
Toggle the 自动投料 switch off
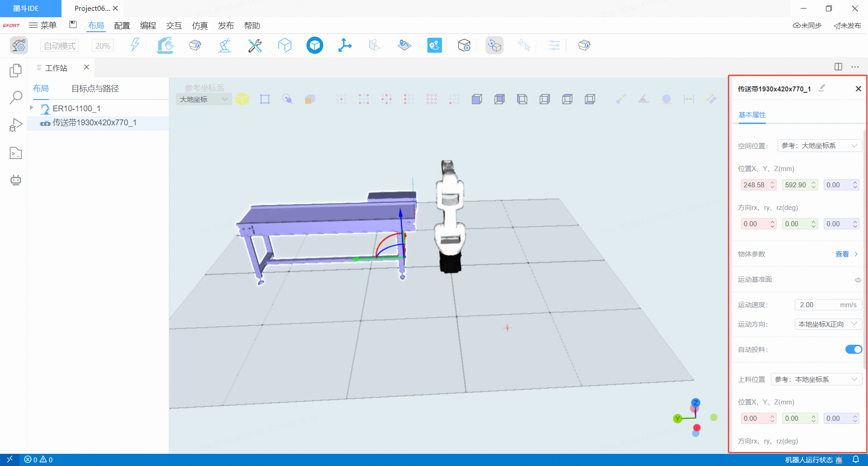coord(854,349)
